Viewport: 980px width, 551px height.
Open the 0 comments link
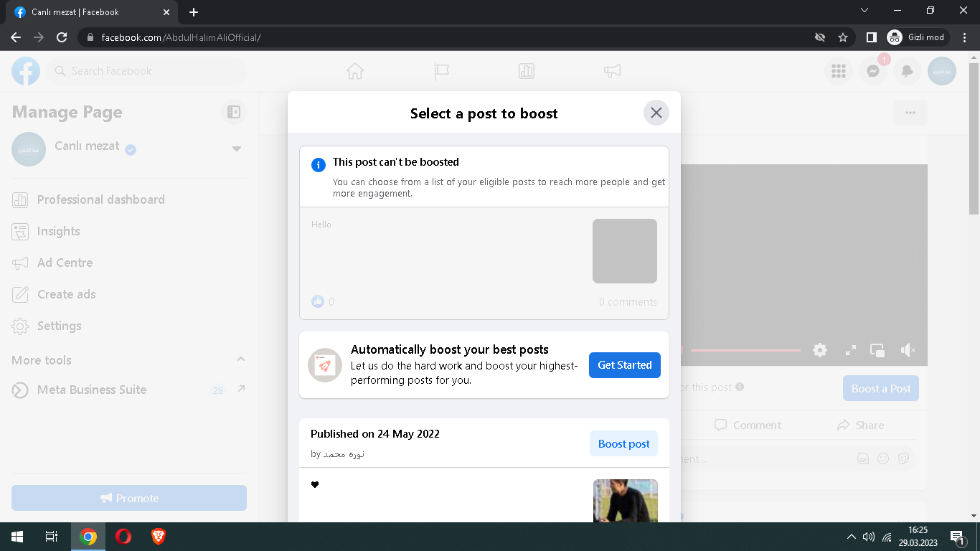coord(628,302)
